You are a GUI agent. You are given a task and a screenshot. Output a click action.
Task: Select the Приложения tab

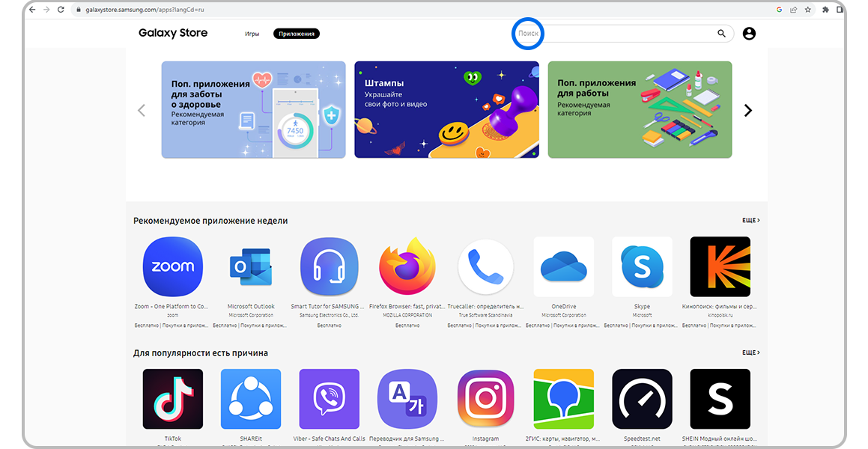tap(297, 34)
